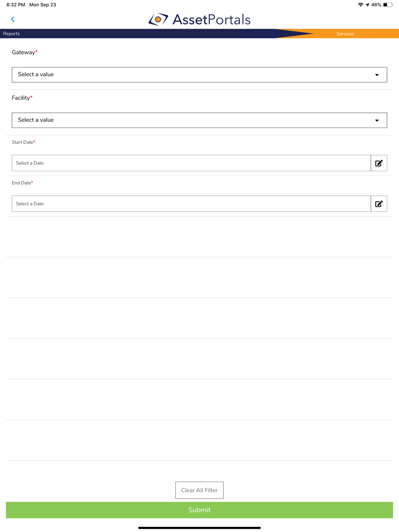Tap the AssetPortals eye logo
The image size is (399, 532).
[x=158, y=19]
